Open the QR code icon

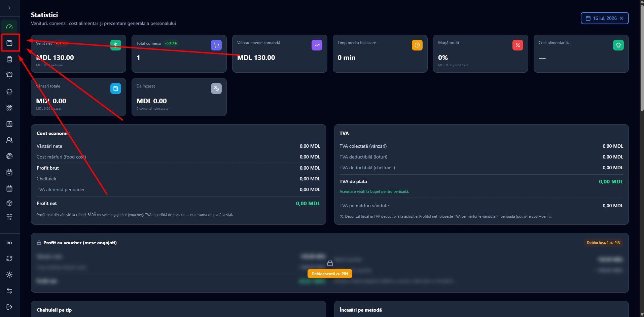point(9,108)
